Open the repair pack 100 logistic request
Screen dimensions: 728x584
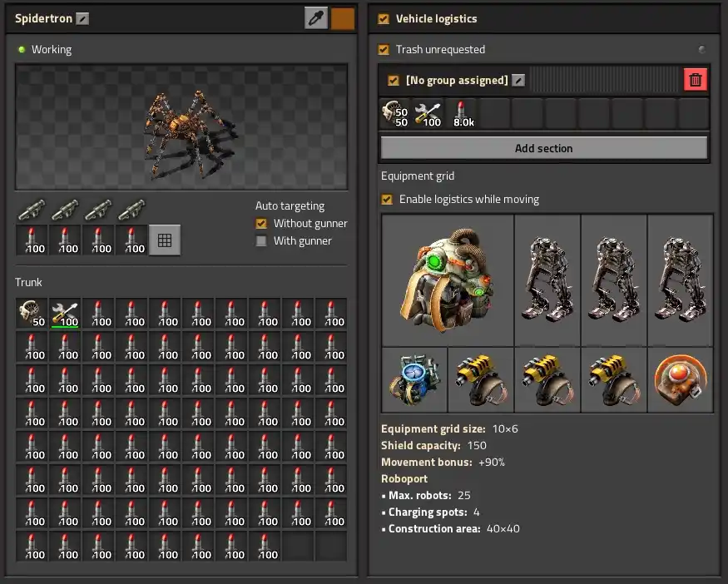pyautogui.click(x=428, y=113)
